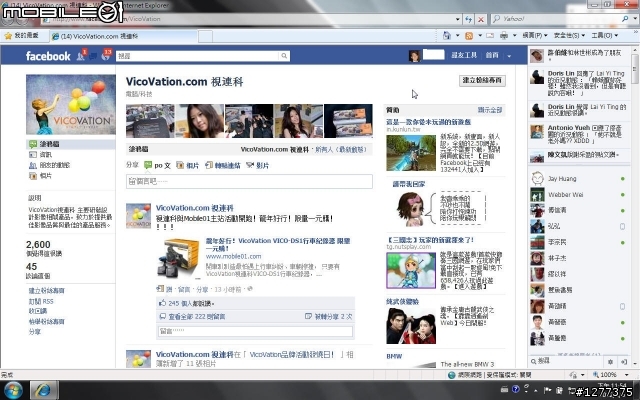Image resolution: width=640 pixels, height=400 pixels.
Task: Click the IE stop (red X) button
Action: (x=481, y=19)
